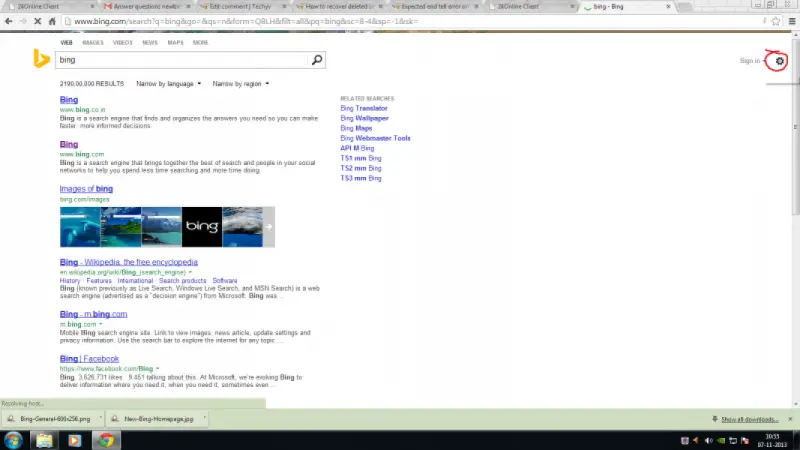Switch to MAPS search tab
Screen dimensions: 800x450
(x=175, y=42)
